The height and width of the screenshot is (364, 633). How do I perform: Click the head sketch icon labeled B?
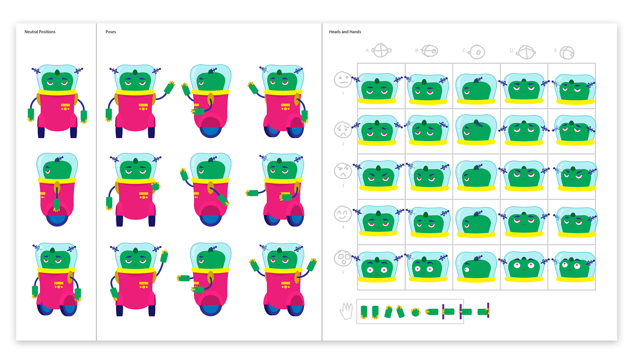430,51
